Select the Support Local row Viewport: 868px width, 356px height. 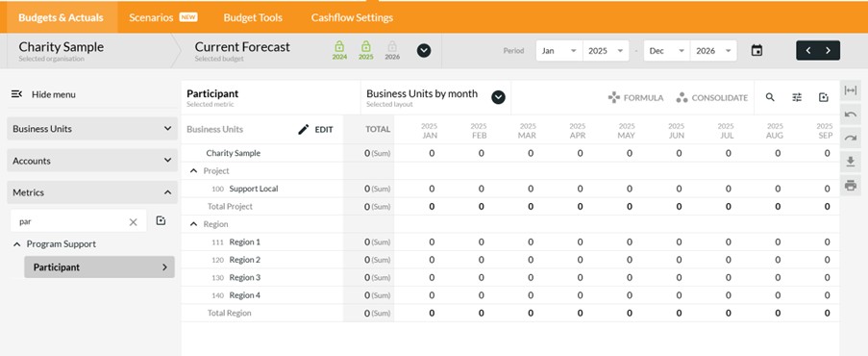coord(254,189)
